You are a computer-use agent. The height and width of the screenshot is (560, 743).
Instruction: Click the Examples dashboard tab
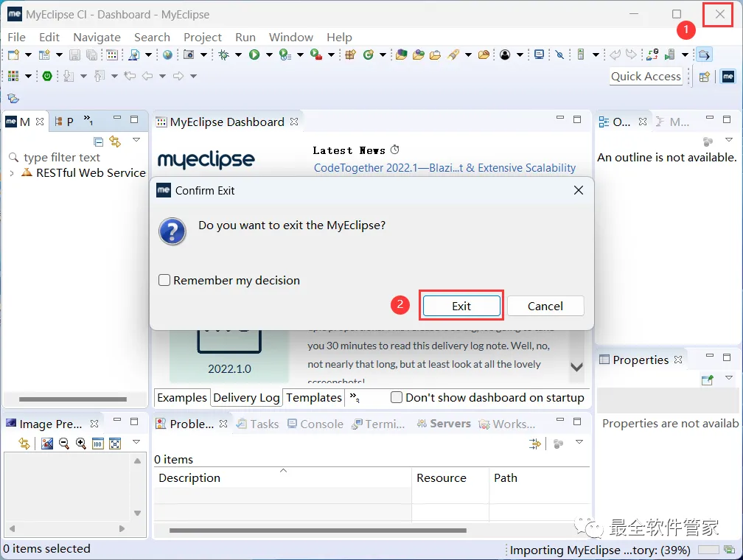pyautogui.click(x=182, y=397)
